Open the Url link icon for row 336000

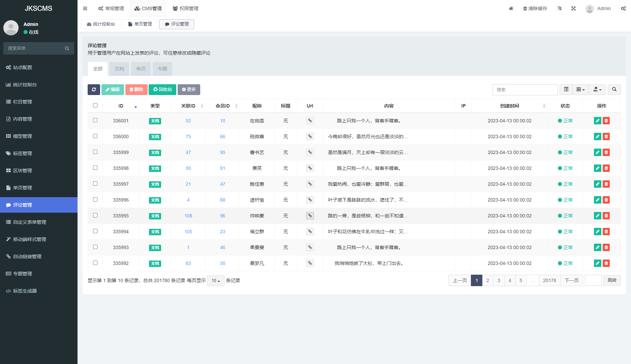pyautogui.click(x=310, y=136)
